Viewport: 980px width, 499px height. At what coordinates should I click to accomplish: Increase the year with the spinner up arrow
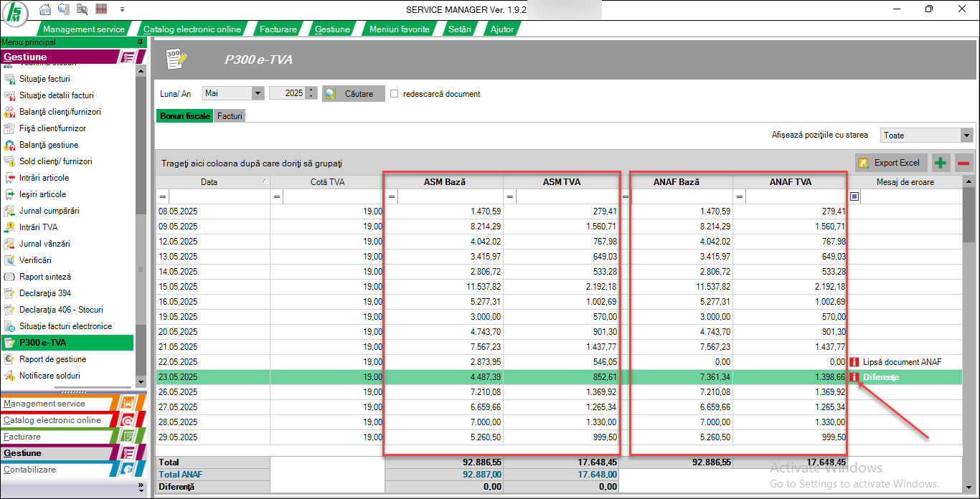pyautogui.click(x=311, y=90)
